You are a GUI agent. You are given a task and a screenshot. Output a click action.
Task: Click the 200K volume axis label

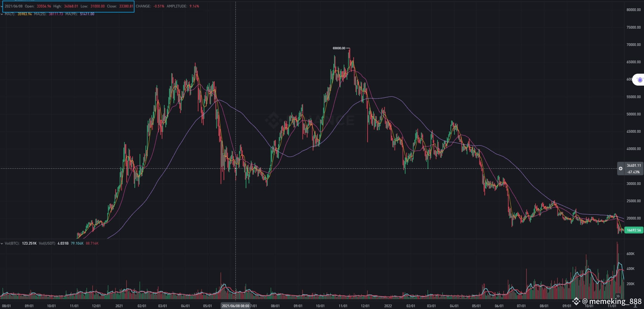click(x=630, y=284)
